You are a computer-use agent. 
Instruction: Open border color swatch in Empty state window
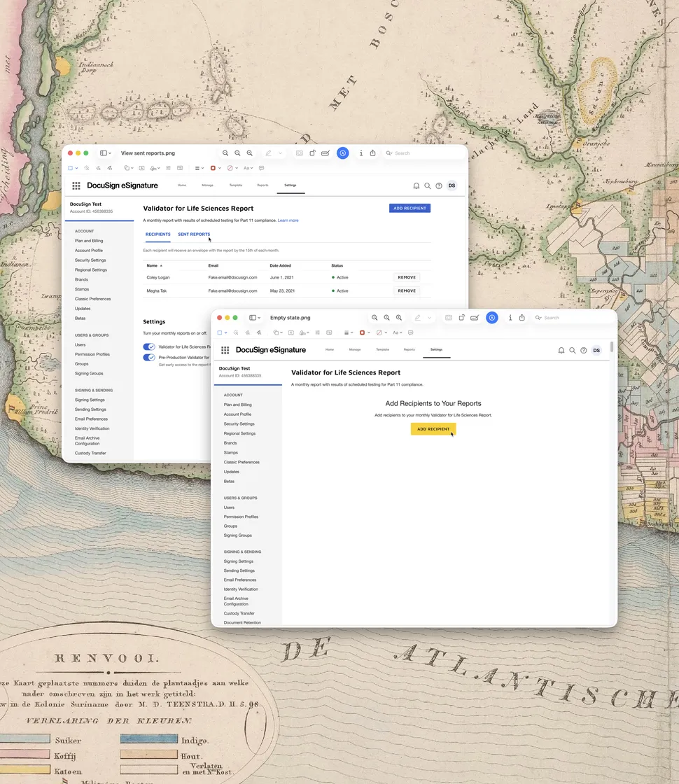364,332
